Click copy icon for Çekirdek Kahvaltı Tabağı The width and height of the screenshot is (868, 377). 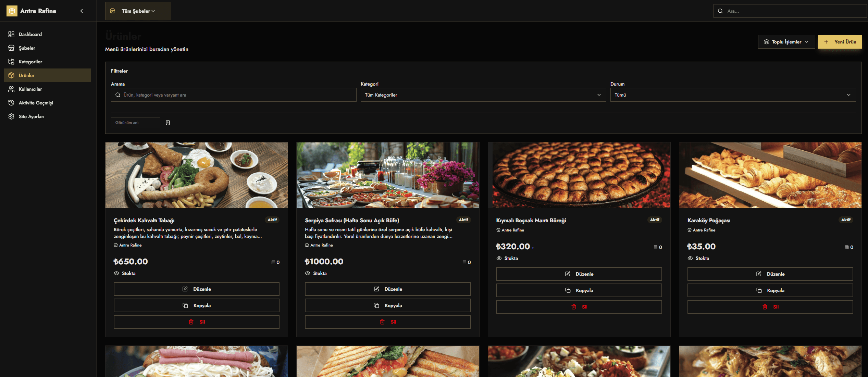coord(185,305)
